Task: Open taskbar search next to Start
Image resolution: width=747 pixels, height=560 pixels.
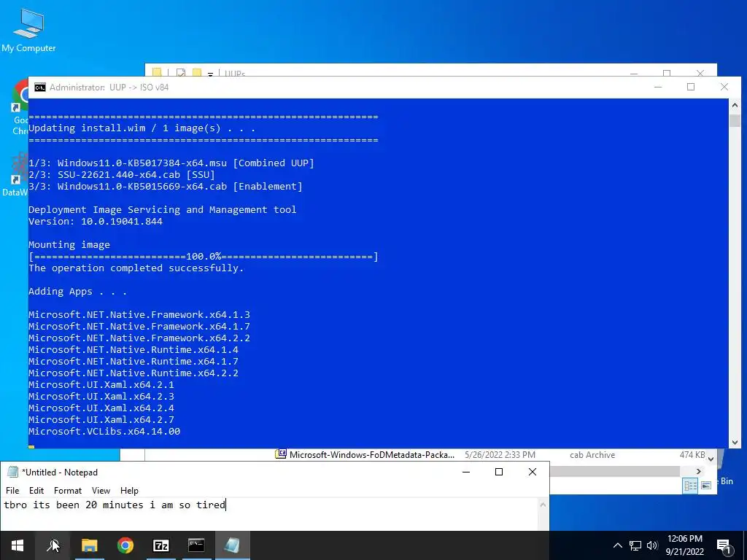Action: tap(53, 545)
